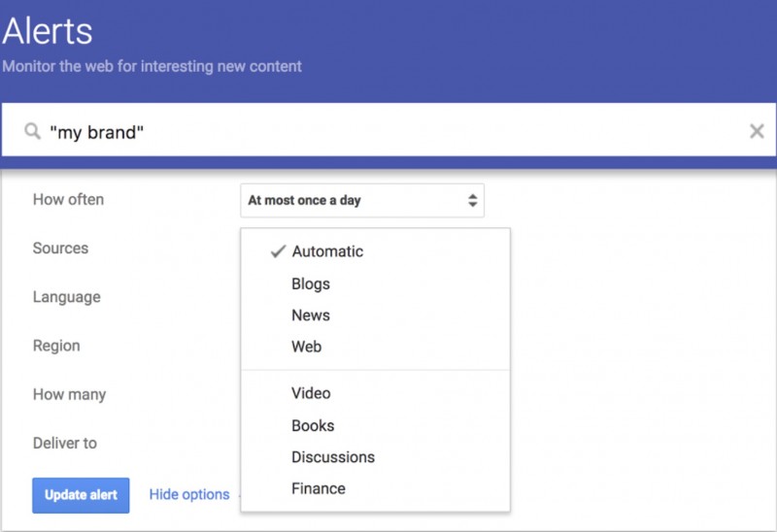
Task: Click the Sources setting label
Action: (x=60, y=249)
